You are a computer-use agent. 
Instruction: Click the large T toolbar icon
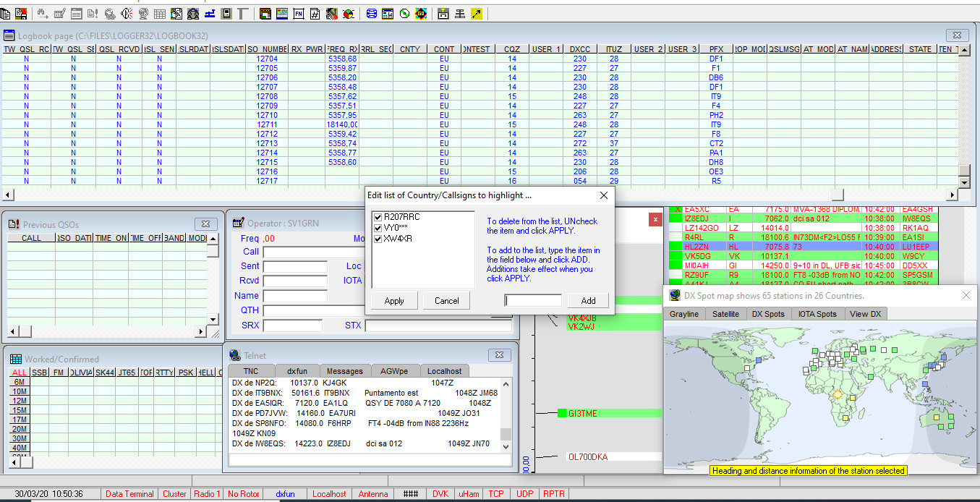tap(242, 13)
